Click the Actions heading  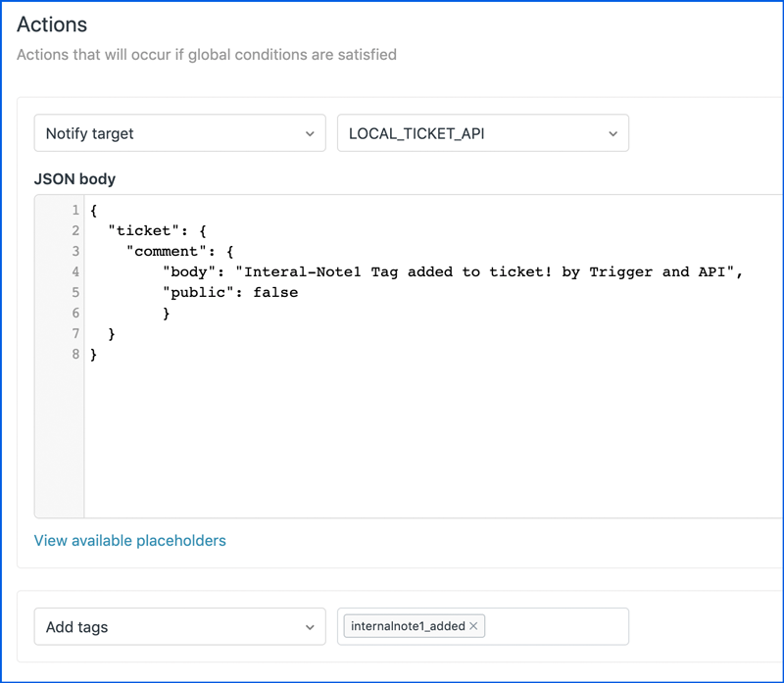click(52, 24)
